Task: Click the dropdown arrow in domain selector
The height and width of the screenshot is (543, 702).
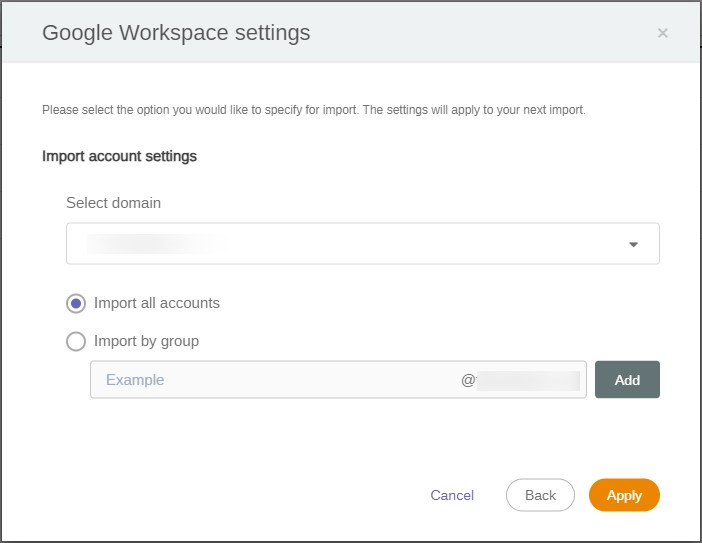Action: click(x=634, y=244)
